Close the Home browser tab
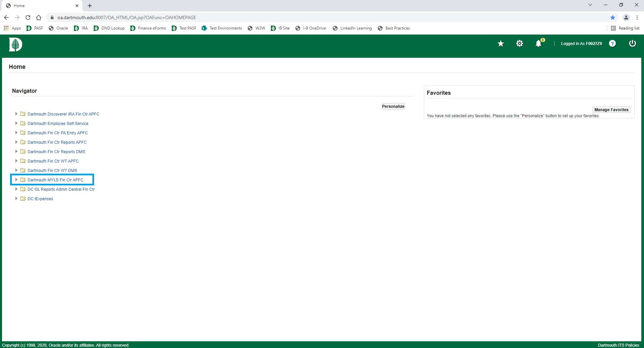The image size is (644, 348). (x=77, y=6)
